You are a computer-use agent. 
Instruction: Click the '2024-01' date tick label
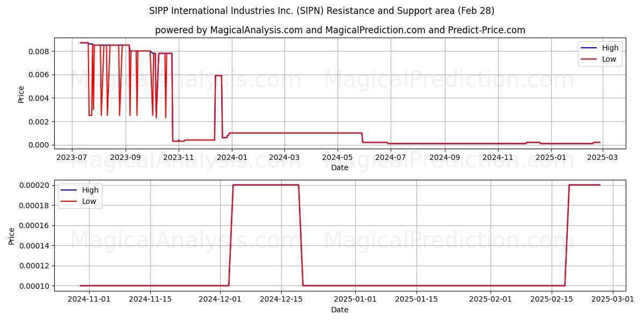(x=231, y=157)
